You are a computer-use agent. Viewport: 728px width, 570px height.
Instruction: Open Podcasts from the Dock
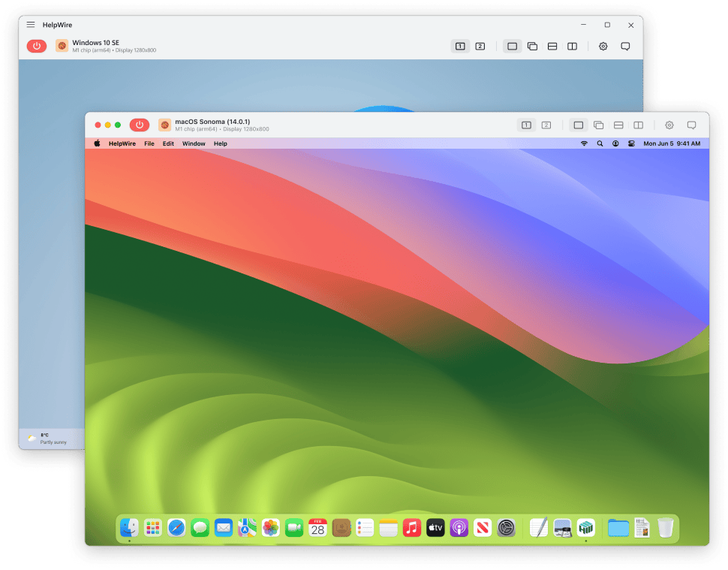(459, 528)
